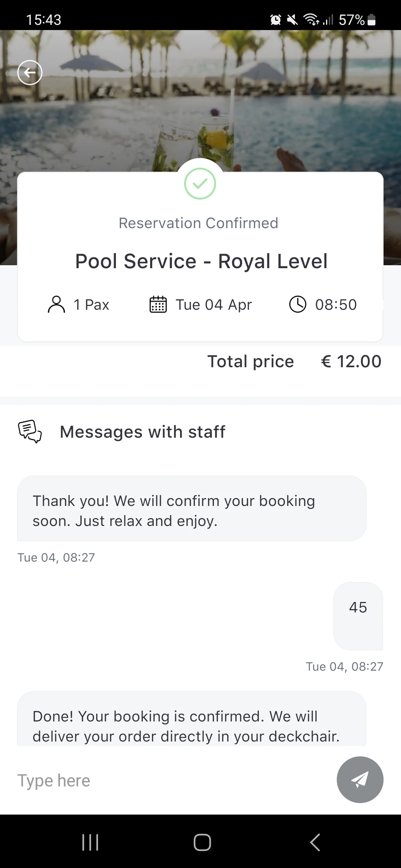Tap the back arrow icon over the pool photo
401x868 pixels.
tap(30, 72)
